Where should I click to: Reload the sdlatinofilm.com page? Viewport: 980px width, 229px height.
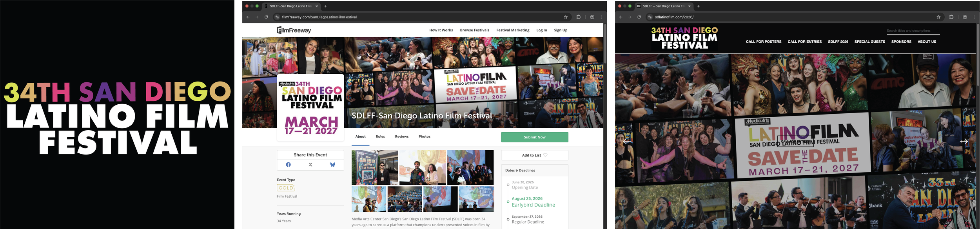639,17
